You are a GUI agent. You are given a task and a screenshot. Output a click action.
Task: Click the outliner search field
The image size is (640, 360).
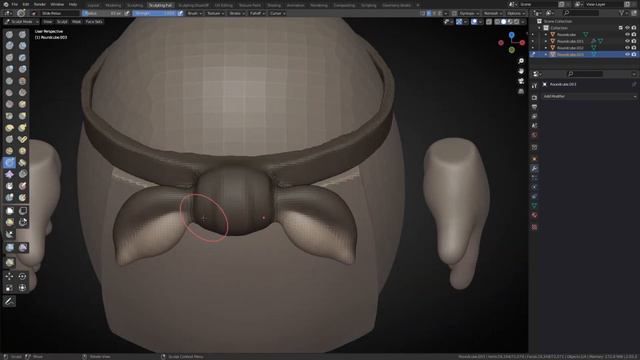click(581, 13)
